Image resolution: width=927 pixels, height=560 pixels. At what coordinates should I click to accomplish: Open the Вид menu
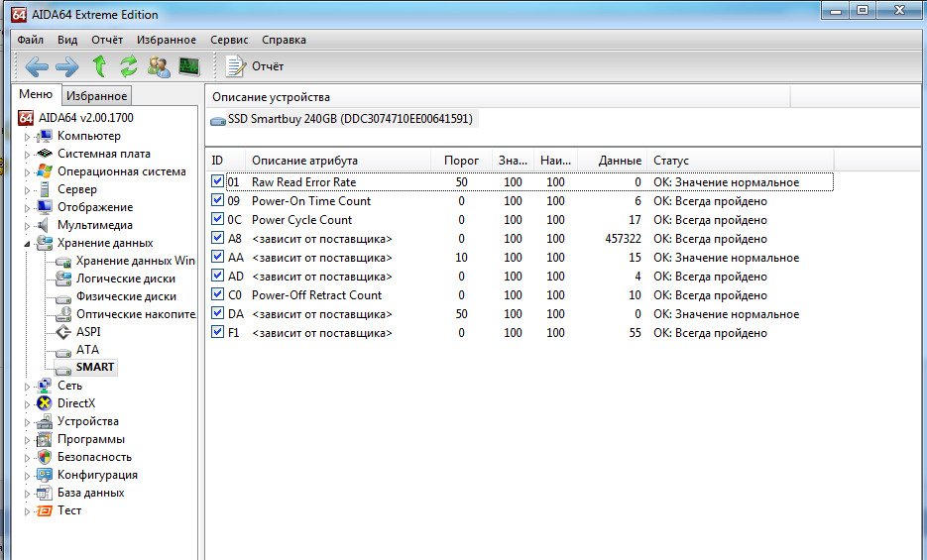pyautogui.click(x=67, y=41)
